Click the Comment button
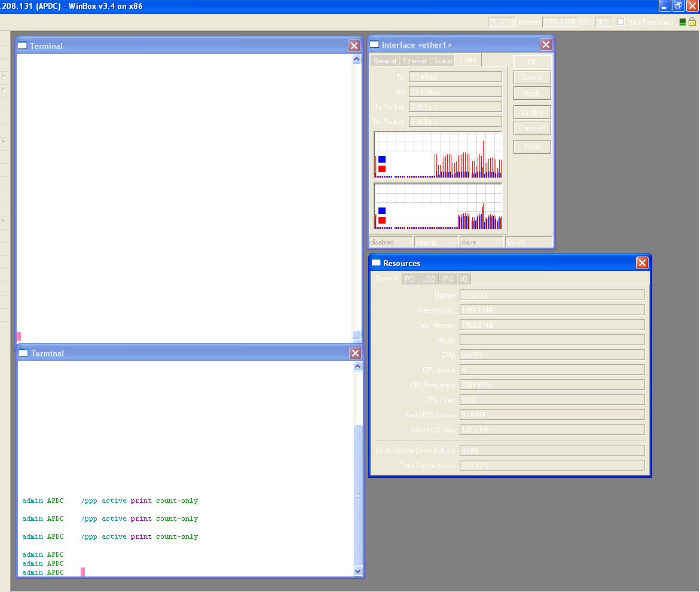 531,127
